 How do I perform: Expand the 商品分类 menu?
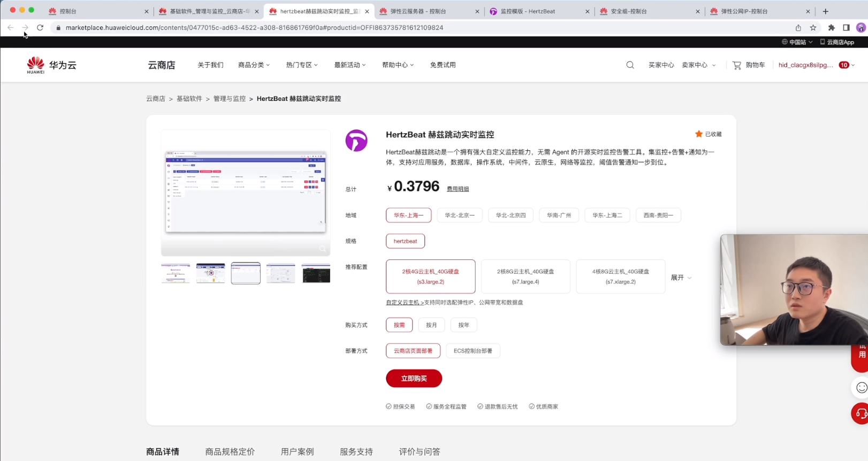pos(254,65)
